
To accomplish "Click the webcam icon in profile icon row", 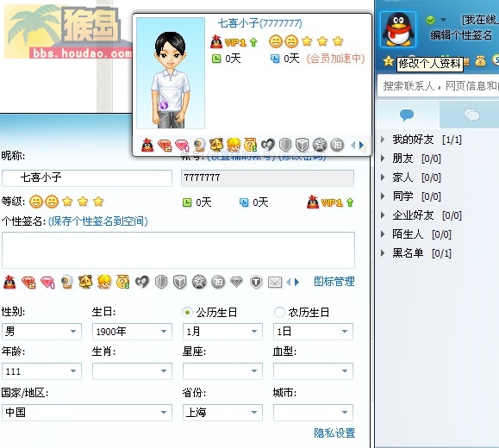I will click(66, 282).
